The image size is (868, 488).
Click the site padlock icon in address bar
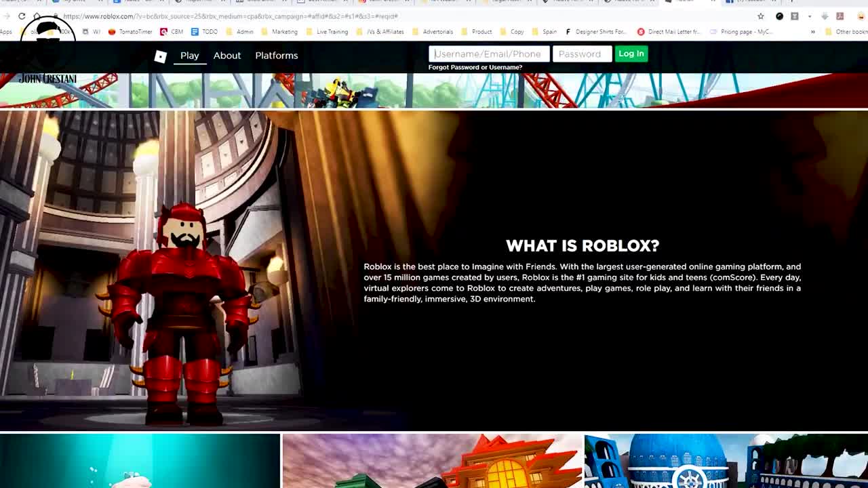(56, 16)
